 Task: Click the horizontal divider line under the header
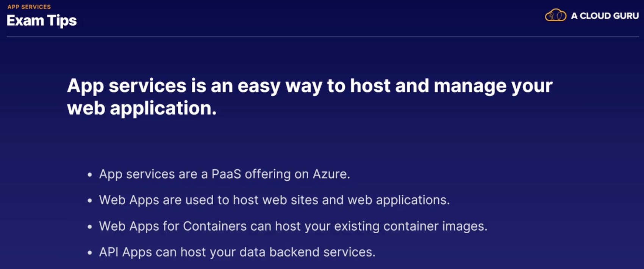click(323, 37)
